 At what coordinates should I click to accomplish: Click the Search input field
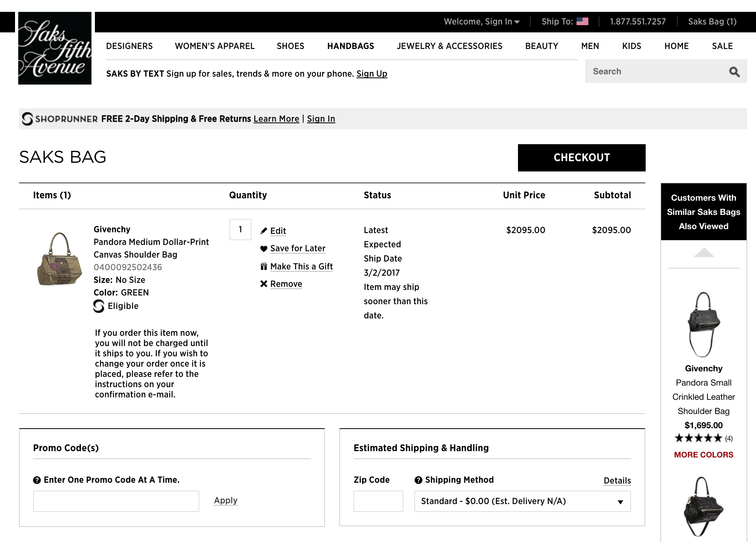[656, 72]
